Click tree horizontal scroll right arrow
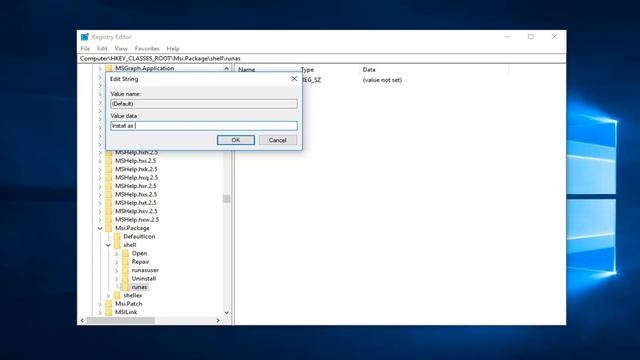This screenshot has width=640, height=360. [218, 321]
